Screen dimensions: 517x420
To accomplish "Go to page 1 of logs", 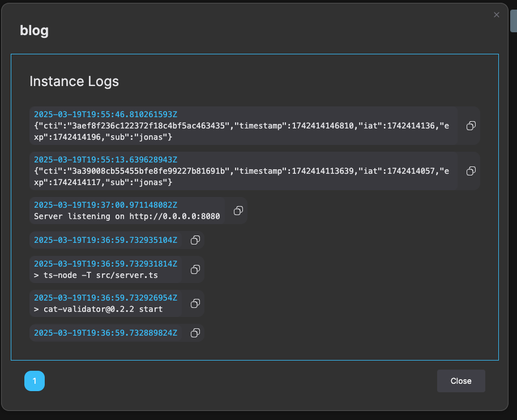I will [x=35, y=381].
